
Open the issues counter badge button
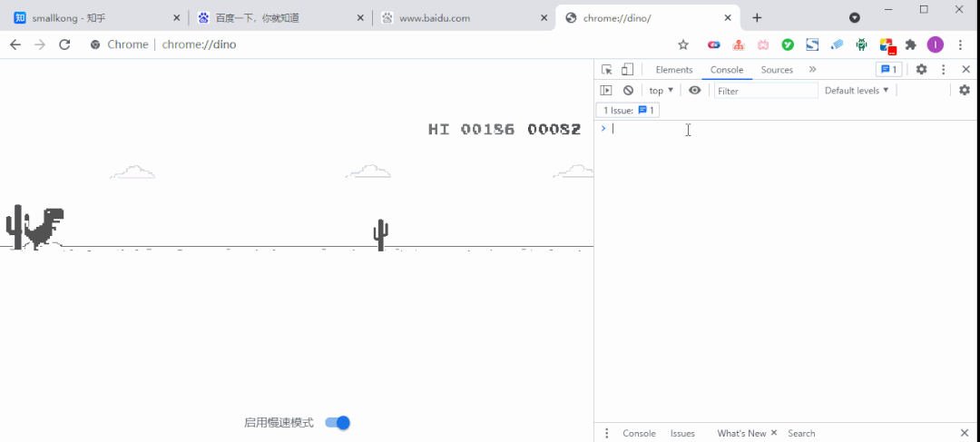[x=888, y=69]
